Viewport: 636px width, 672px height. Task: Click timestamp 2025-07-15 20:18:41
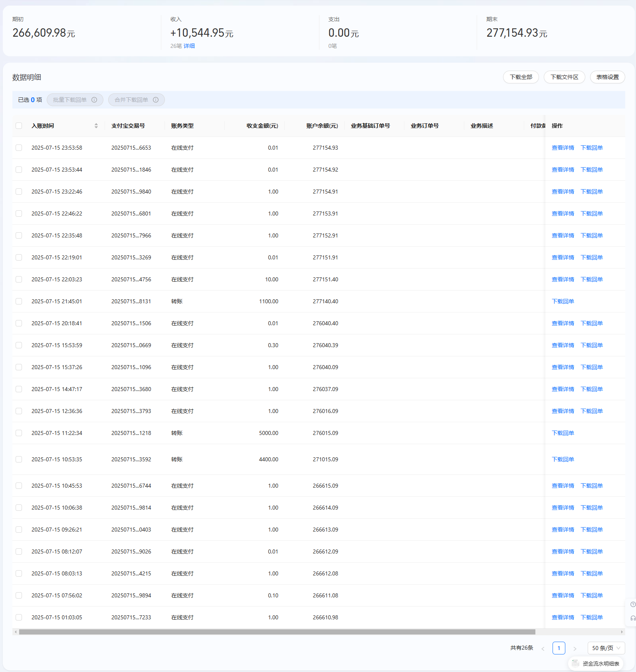point(57,323)
